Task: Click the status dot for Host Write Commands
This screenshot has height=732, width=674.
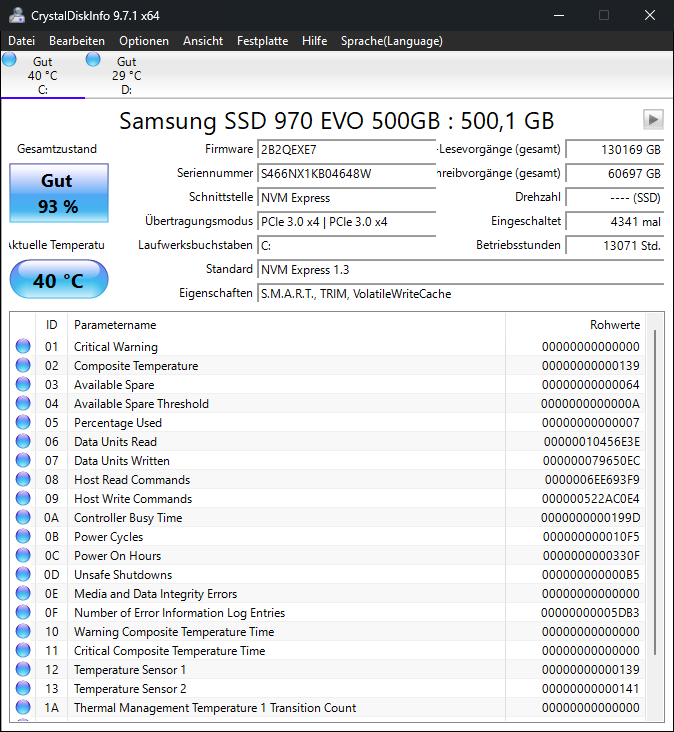Action: click(x=23, y=498)
